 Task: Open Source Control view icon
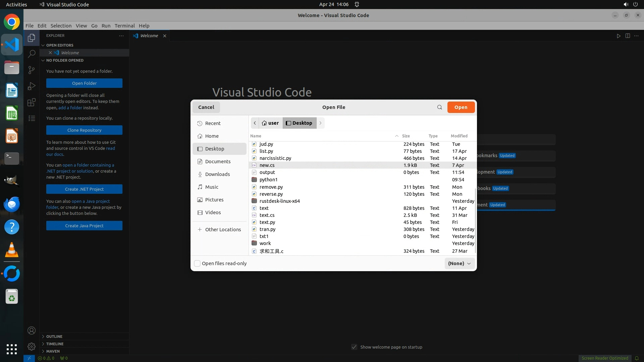tap(32, 70)
